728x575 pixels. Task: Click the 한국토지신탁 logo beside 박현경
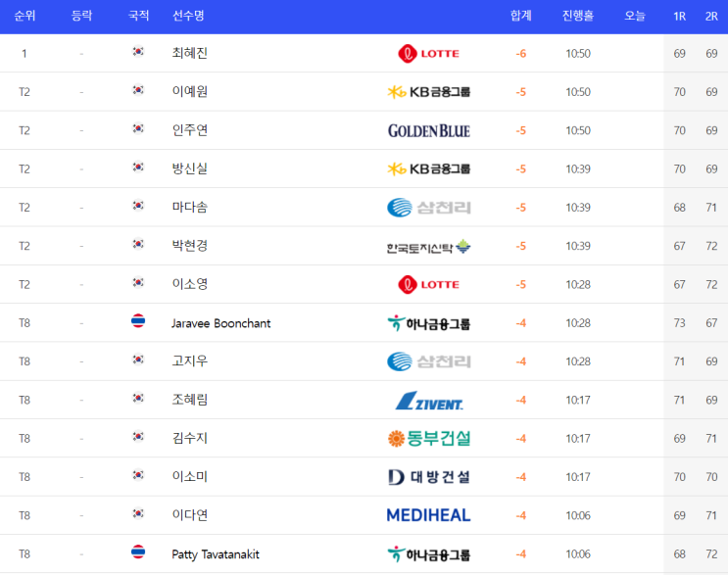pyautogui.click(x=428, y=247)
